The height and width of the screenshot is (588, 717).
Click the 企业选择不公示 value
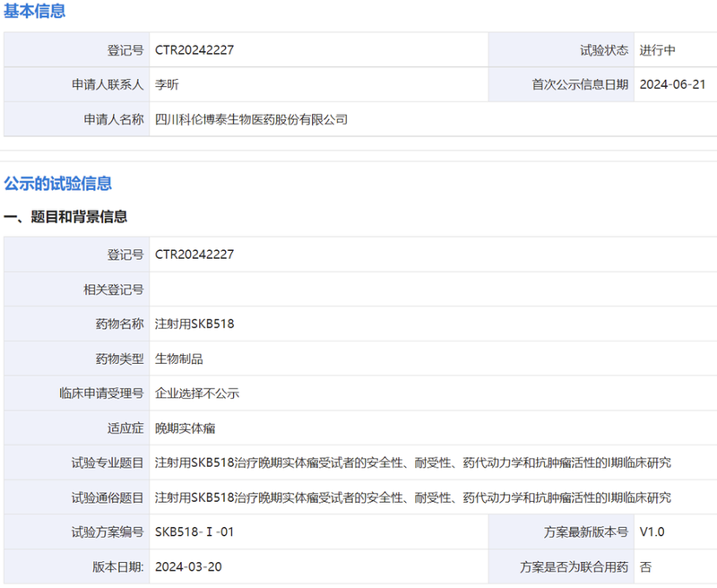pyautogui.click(x=197, y=393)
